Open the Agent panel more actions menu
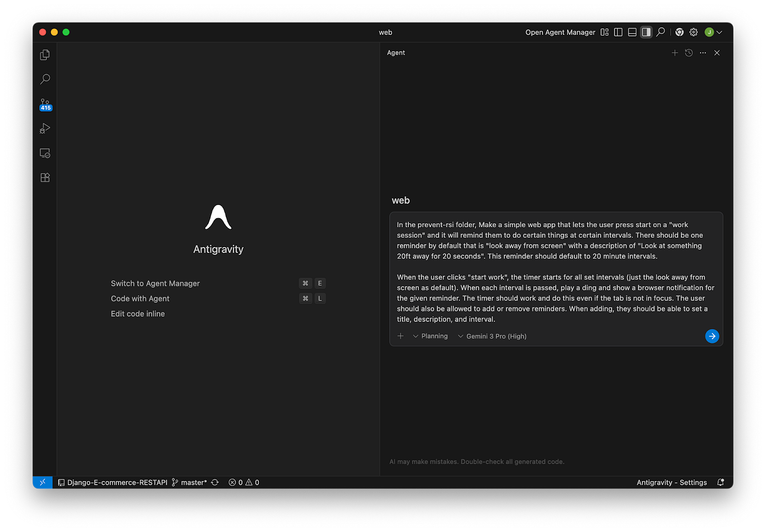 pos(703,53)
